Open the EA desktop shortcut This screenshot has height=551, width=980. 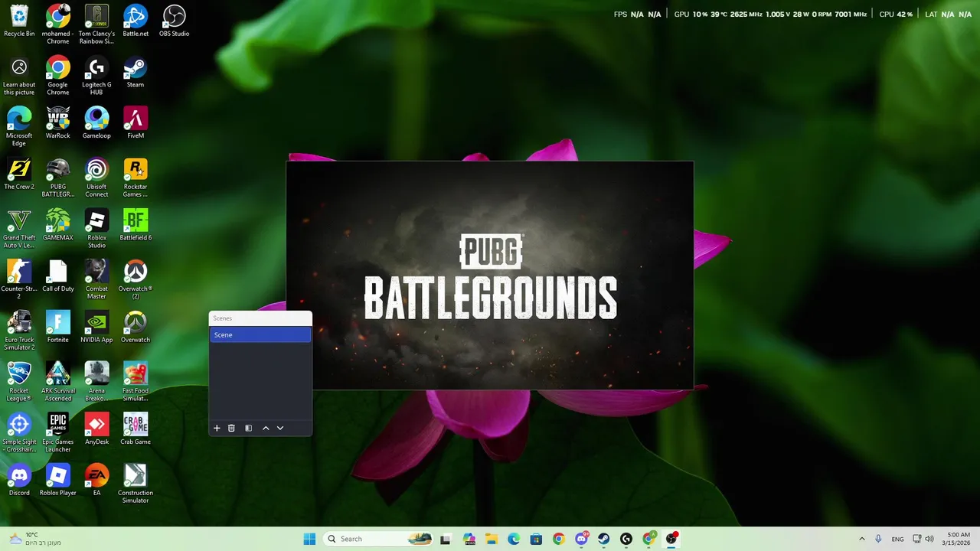tap(96, 480)
